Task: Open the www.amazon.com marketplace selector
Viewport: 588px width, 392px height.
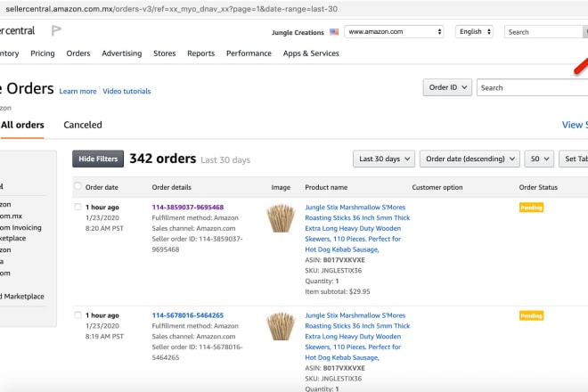Action: (394, 32)
